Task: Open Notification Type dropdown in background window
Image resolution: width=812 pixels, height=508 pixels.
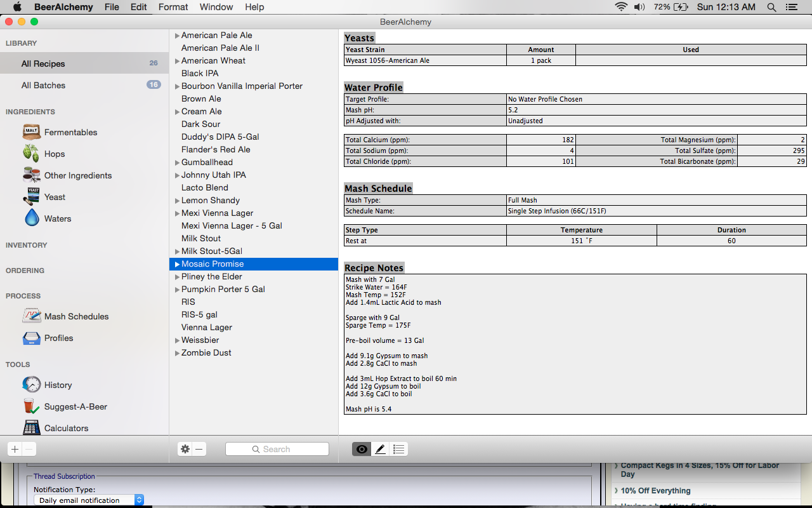Action: point(89,500)
